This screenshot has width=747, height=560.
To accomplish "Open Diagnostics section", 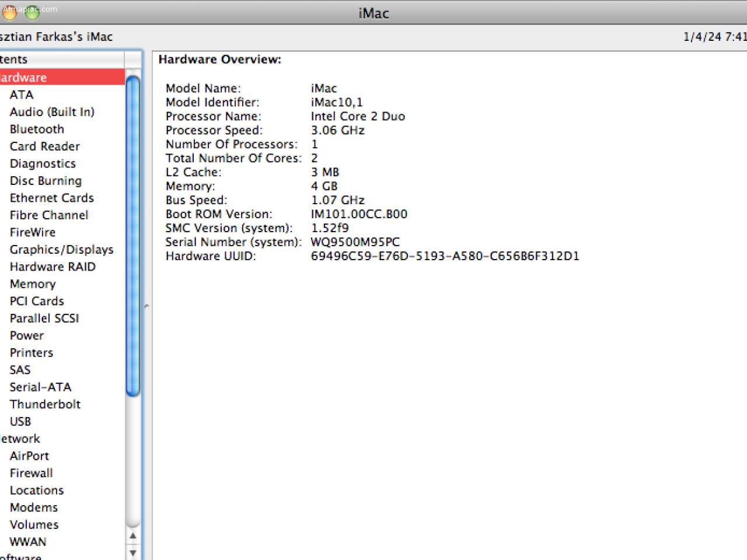I will click(x=43, y=163).
